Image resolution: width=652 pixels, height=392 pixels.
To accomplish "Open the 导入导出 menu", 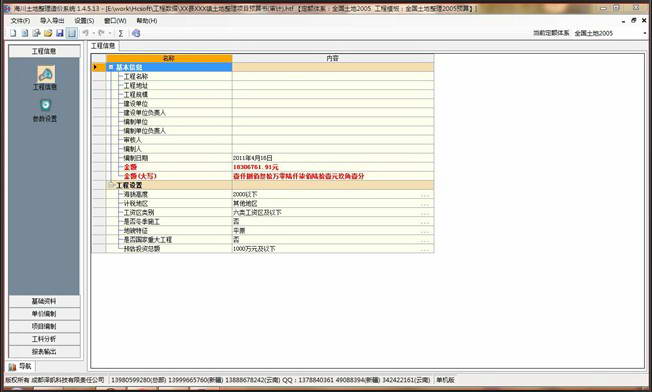I will point(52,21).
